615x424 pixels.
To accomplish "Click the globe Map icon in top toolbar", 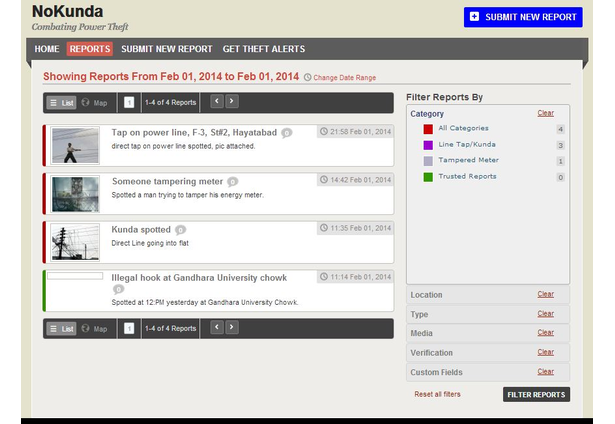I will pyautogui.click(x=86, y=102).
